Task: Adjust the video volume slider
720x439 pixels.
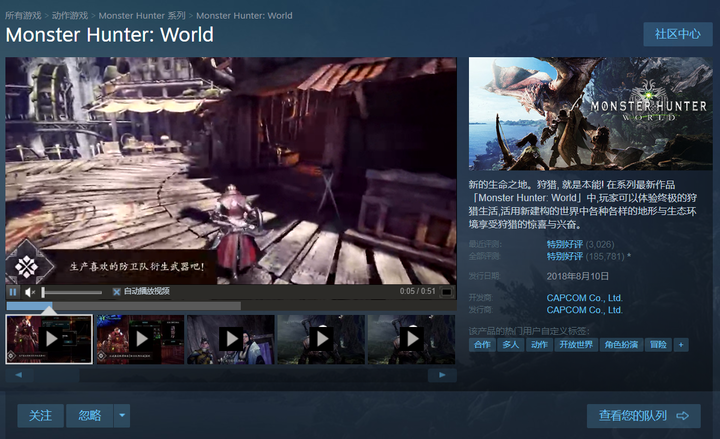Action: tap(72, 292)
